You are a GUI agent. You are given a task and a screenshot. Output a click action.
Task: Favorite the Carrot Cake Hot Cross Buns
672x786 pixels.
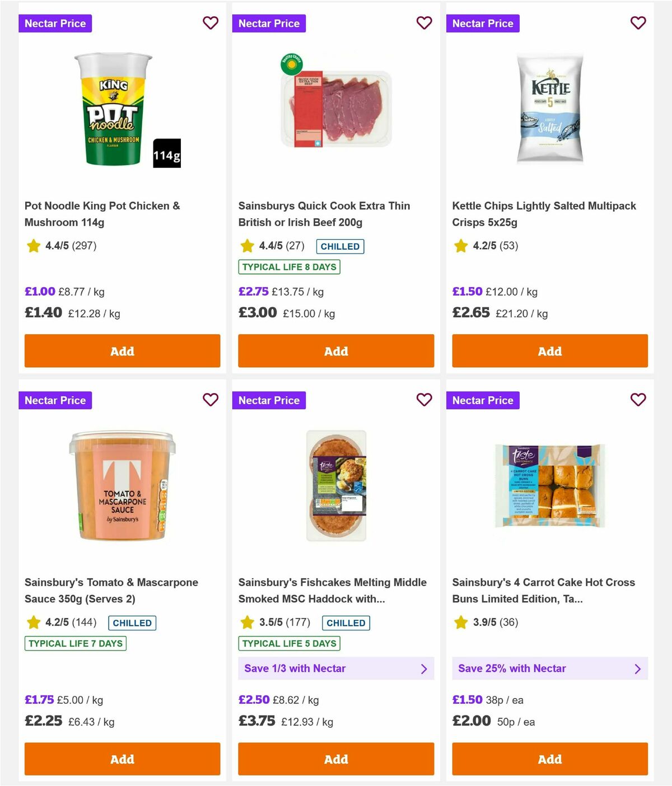point(638,400)
